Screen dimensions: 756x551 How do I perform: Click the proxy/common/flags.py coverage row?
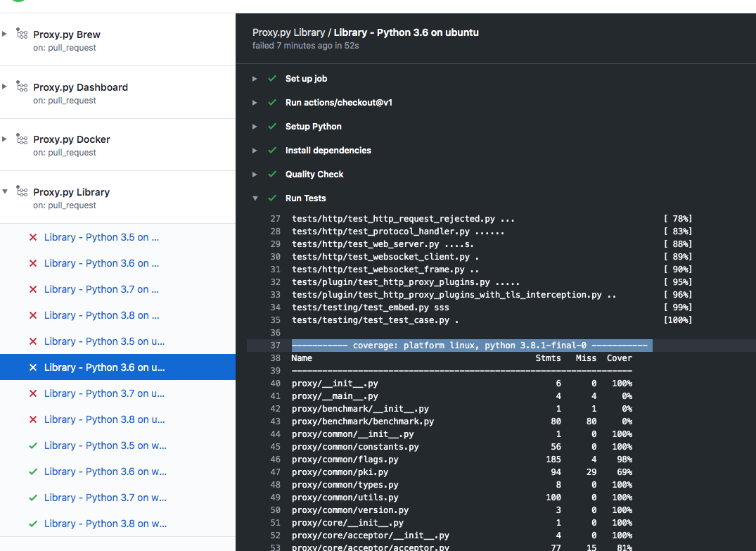coord(462,460)
